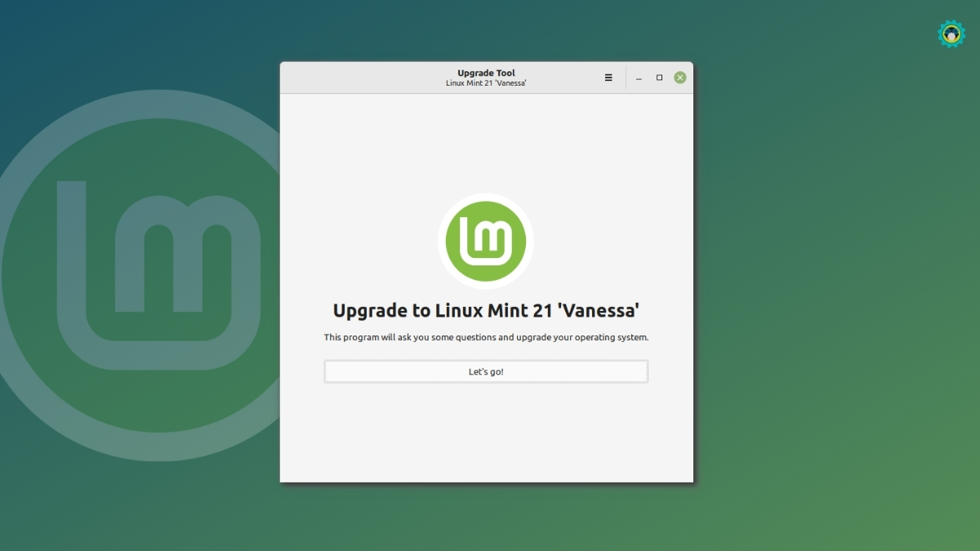Click the Linux Mint logo in the window
The image size is (980, 551).
[x=486, y=241]
